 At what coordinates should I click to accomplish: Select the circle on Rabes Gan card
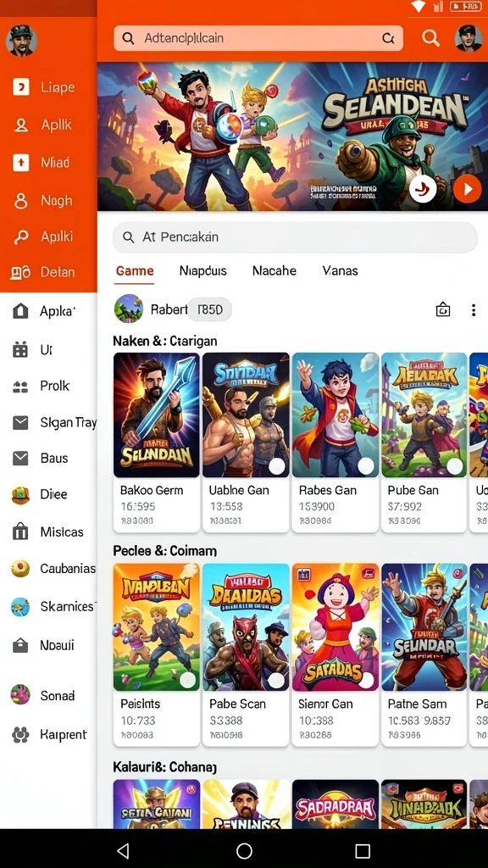click(x=366, y=466)
